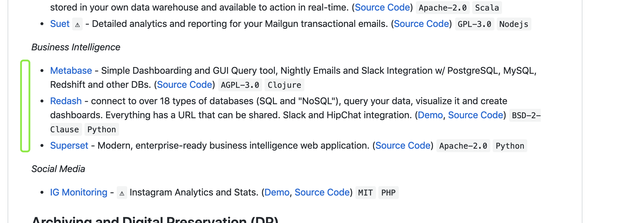Click the MIT license tag
The image size is (644, 223).
point(365,193)
